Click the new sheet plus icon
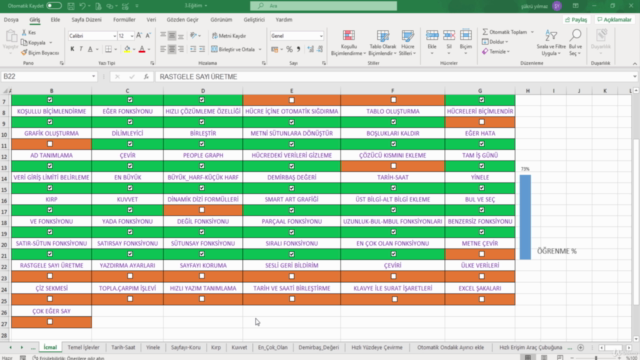 click(x=580, y=347)
